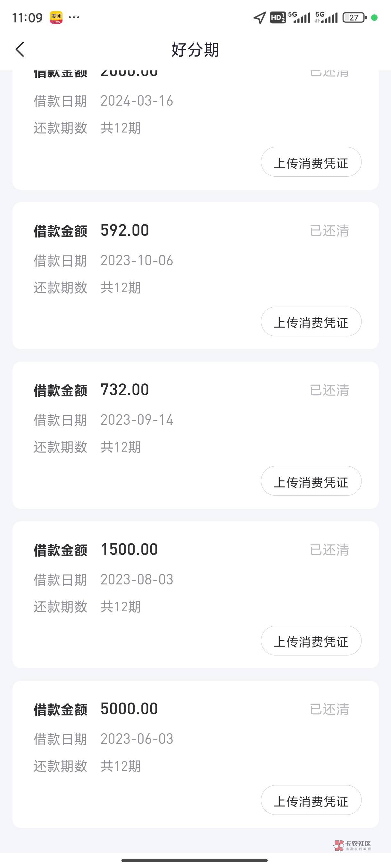Tap the 卡农社区 watermark logo
The image size is (391, 868).
point(352,845)
